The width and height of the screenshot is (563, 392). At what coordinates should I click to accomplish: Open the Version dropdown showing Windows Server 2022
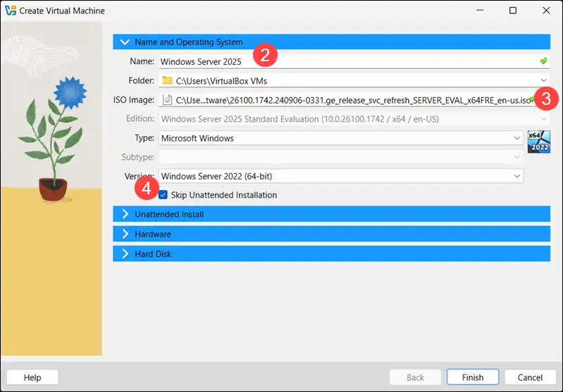(517, 175)
